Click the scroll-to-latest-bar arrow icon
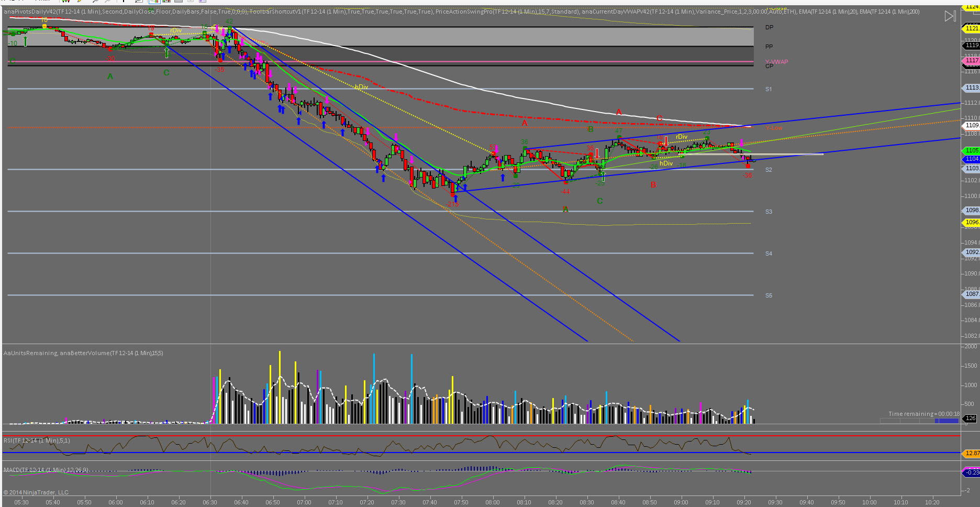Image resolution: width=980 pixels, height=507 pixels. [x=950, y=16]
